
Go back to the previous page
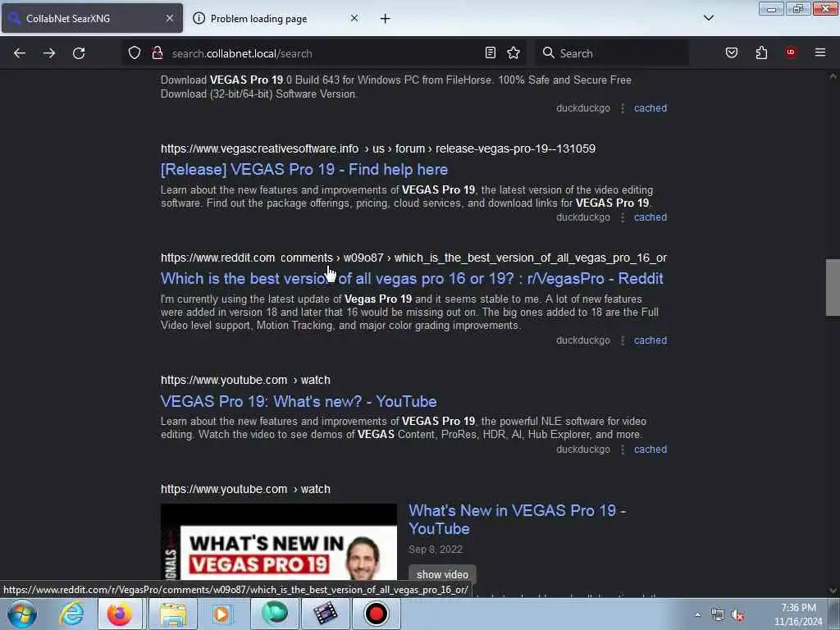[20, 53]
